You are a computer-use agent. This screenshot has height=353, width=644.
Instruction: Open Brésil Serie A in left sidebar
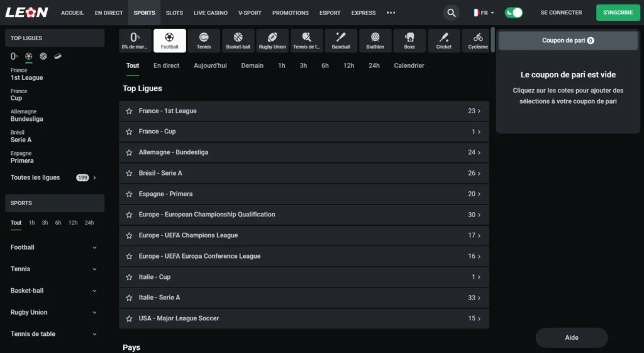click(x=21, y=136)
